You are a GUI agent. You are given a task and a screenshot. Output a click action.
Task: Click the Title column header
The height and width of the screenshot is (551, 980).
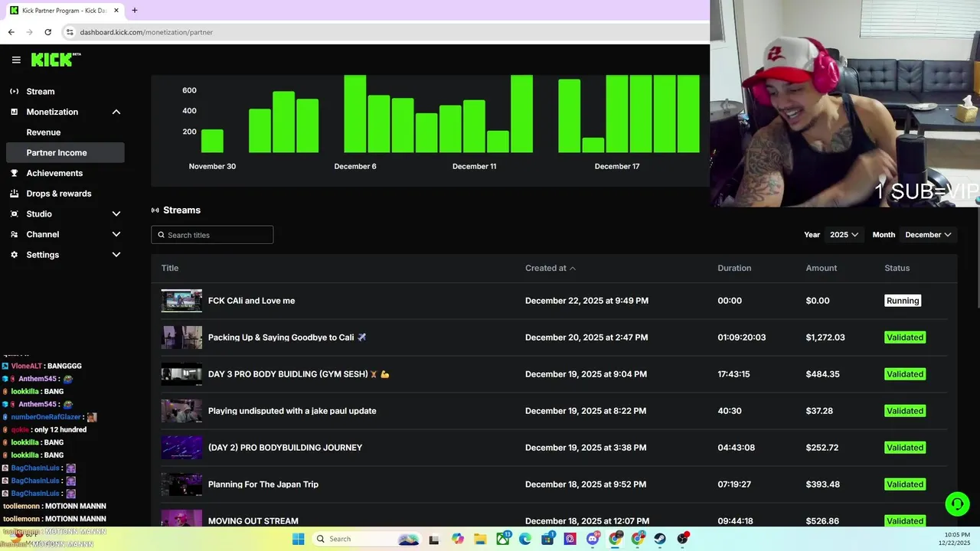pos(170,268)
